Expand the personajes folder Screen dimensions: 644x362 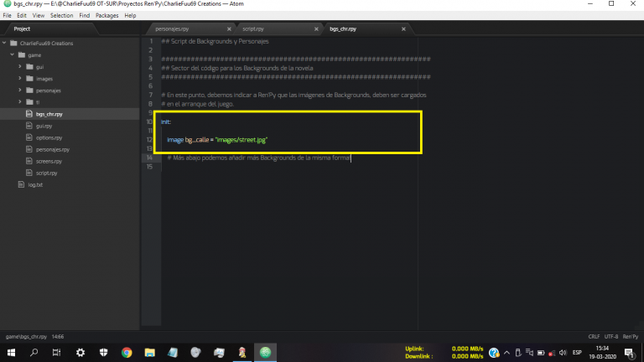click(19, 90)
